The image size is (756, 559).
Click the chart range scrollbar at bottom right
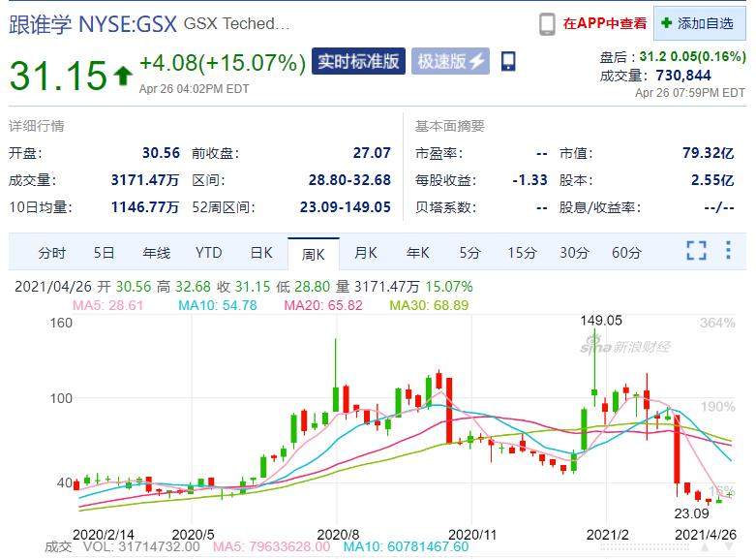[645, 547]
